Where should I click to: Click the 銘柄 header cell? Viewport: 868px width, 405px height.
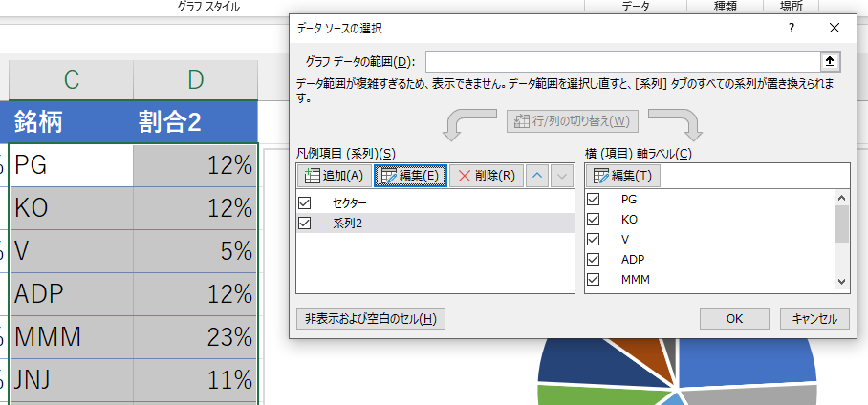(71, 122)
